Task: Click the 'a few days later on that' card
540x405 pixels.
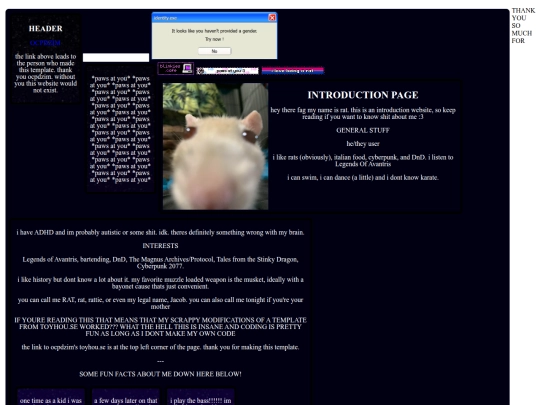Action: (x=126, y=397)
